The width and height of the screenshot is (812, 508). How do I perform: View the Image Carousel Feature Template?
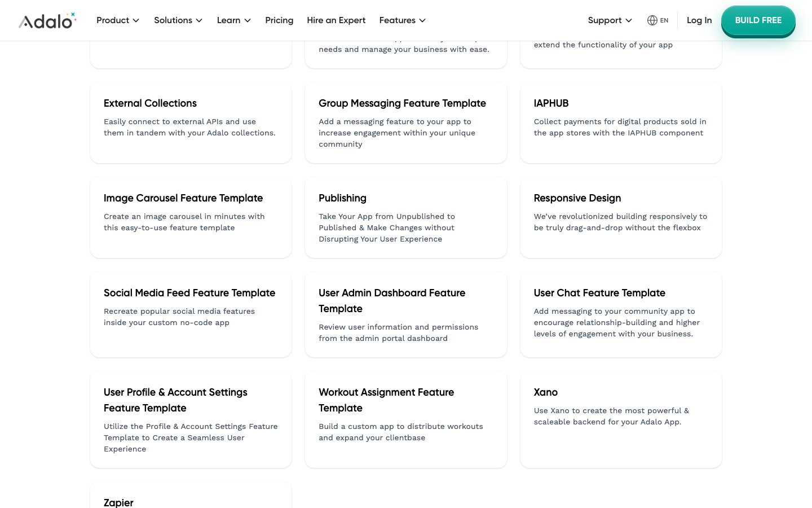click(191, 217)
